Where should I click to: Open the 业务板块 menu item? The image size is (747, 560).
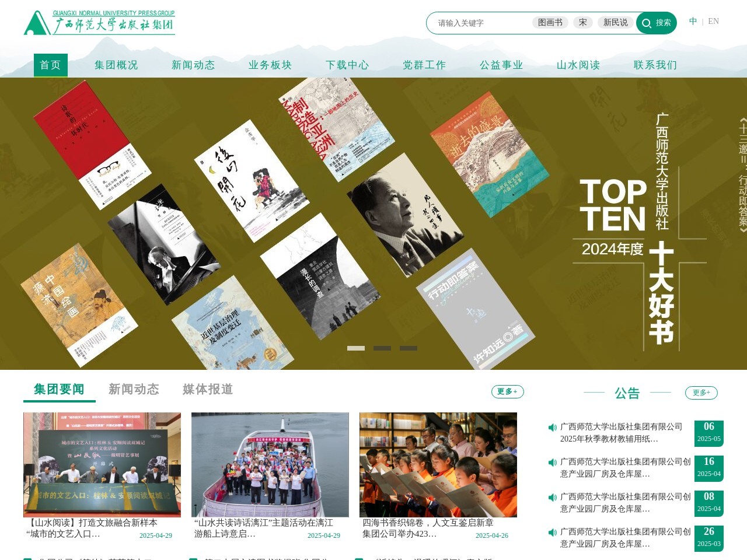(270, 65)
